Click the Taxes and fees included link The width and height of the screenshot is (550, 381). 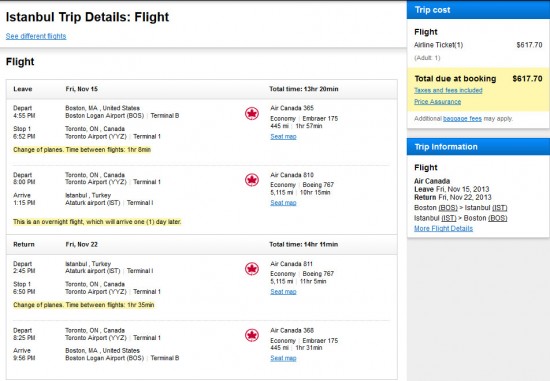click(448, 90)
